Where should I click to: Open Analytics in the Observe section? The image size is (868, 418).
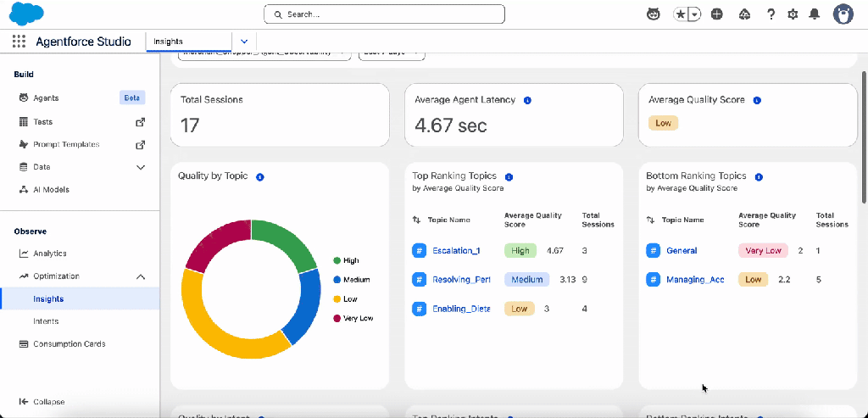click(x=49, y=254)
